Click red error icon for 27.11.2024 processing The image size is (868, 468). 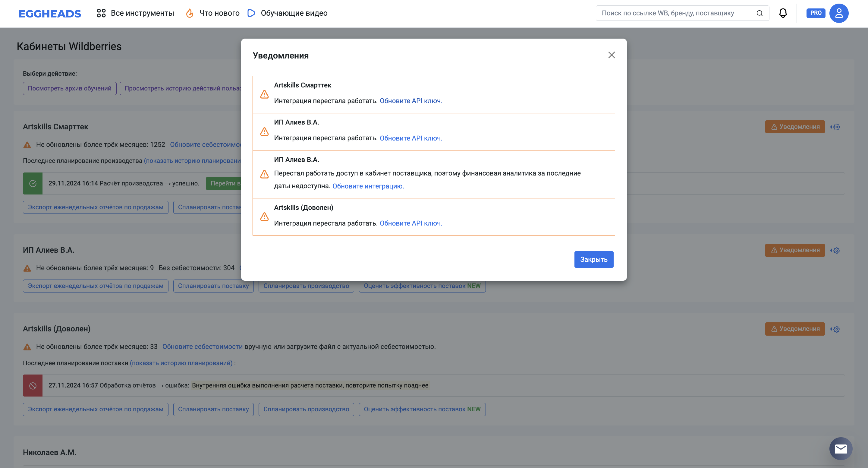pos(33,385)
